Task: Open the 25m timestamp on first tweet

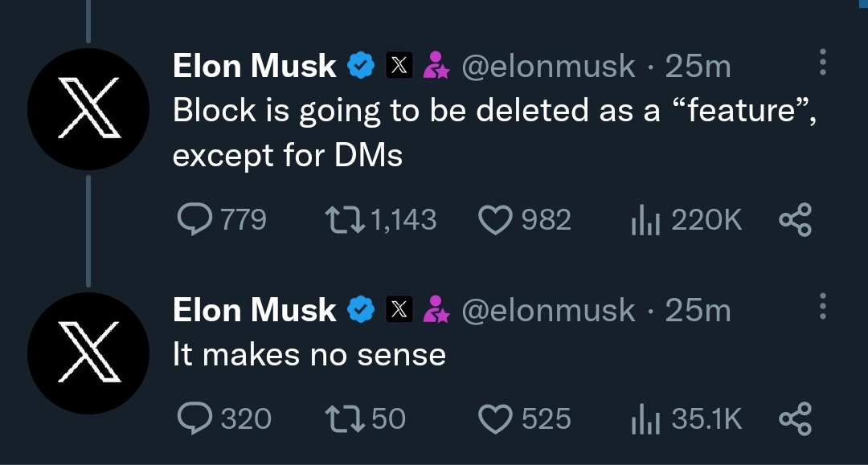Action: click(698, 66)
